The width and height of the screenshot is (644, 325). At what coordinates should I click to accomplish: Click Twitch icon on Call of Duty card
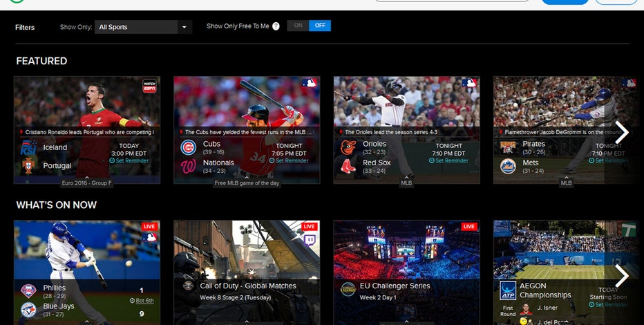(x=310, y=241)
